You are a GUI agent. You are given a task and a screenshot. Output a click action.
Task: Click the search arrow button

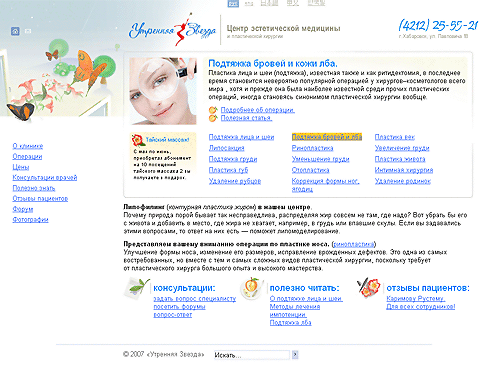[x=295, y=355]
